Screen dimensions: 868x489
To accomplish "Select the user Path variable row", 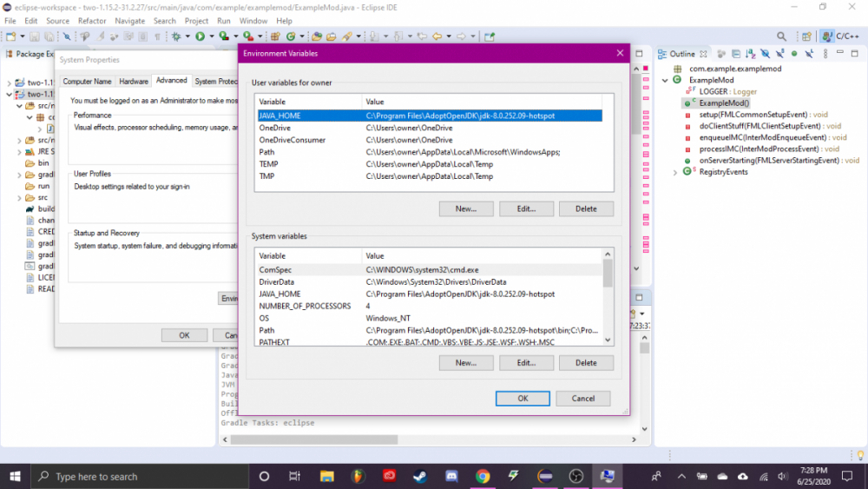I will 429,152.
